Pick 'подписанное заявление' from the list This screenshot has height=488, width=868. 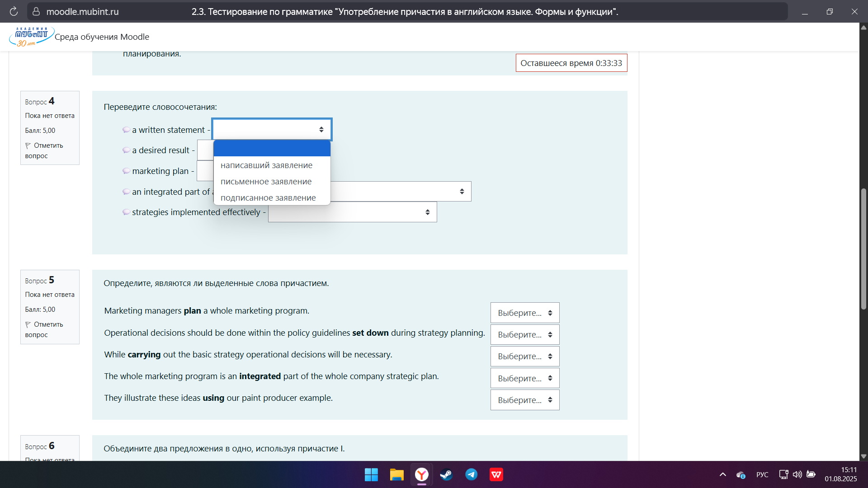point(268,198)
